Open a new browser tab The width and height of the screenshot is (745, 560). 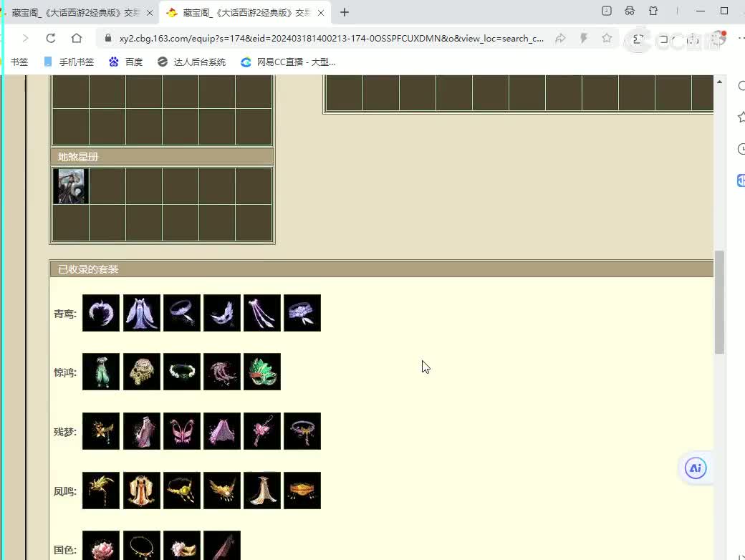coord(345,12)
